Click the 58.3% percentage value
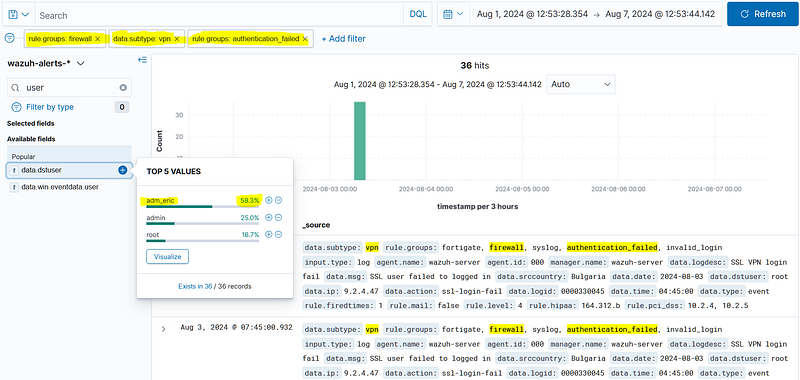 [x=249, y=201]
